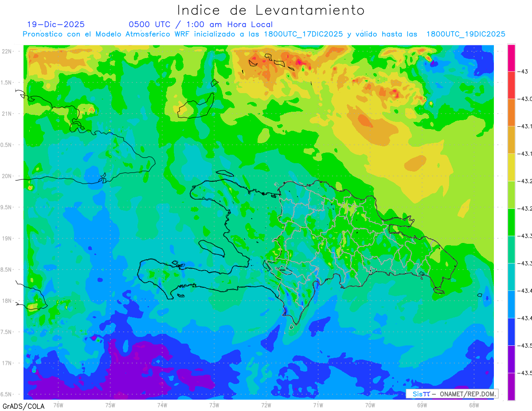Screen dimensions: 532x411
Task: Click the date text "19-Dic-2025"
Action: pyautogui.click(x=56, y=24)
